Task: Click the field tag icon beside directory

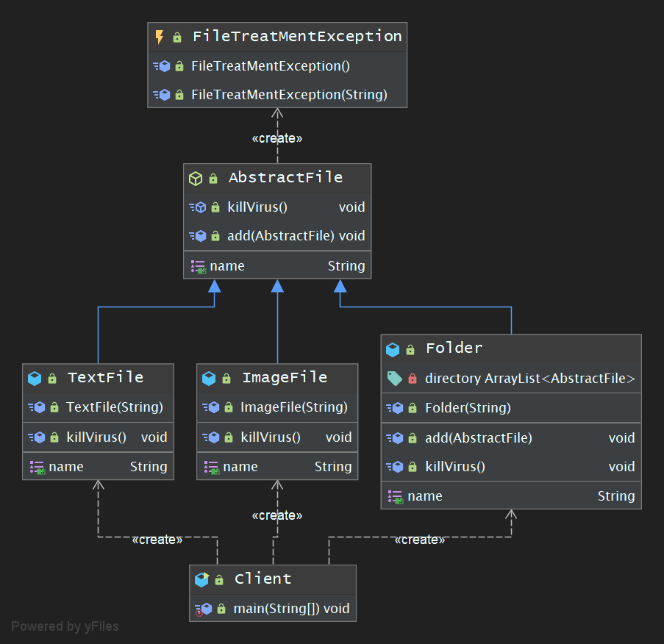Action: [394, 379]
